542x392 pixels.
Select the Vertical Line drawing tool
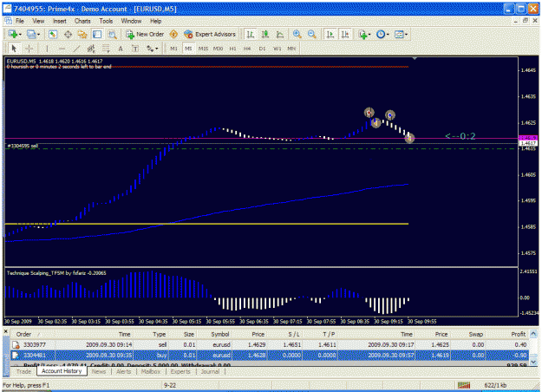47,49
